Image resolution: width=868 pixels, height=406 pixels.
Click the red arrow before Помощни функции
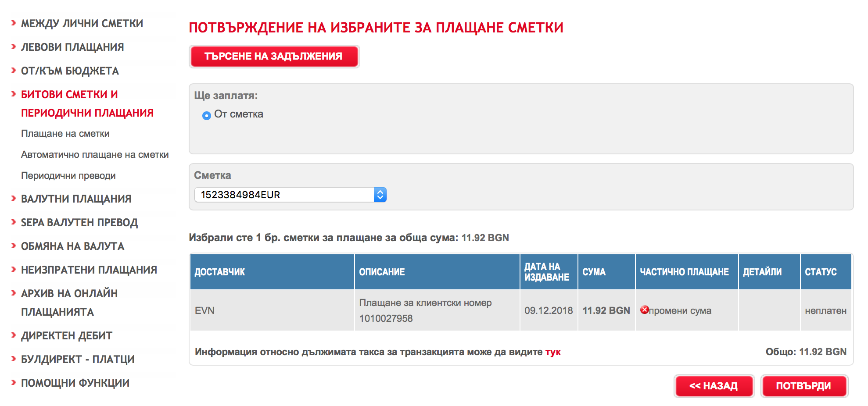[14, 383]
